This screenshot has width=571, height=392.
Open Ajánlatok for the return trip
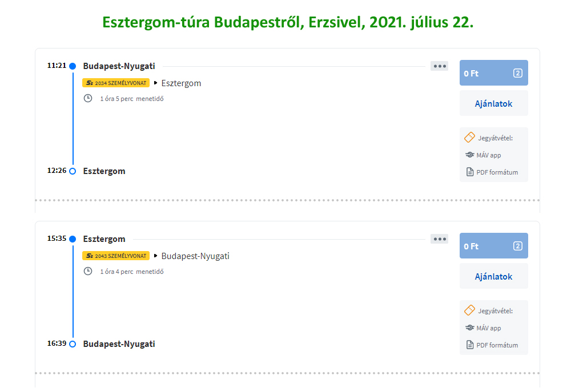tap(493, 277)
